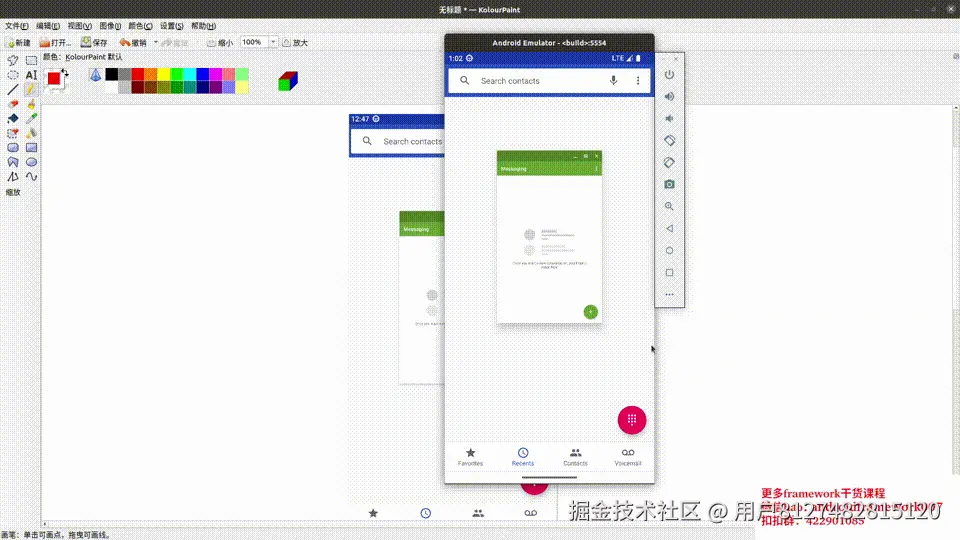Select the Brush tool
Screen dimensions: 960x540
(x=31, y=104)
